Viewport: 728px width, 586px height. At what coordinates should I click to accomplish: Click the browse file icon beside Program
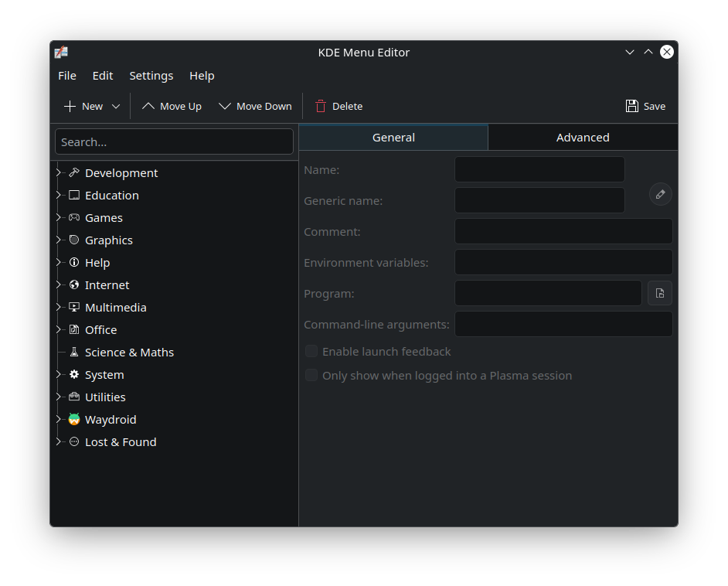[x=660, y=293]
